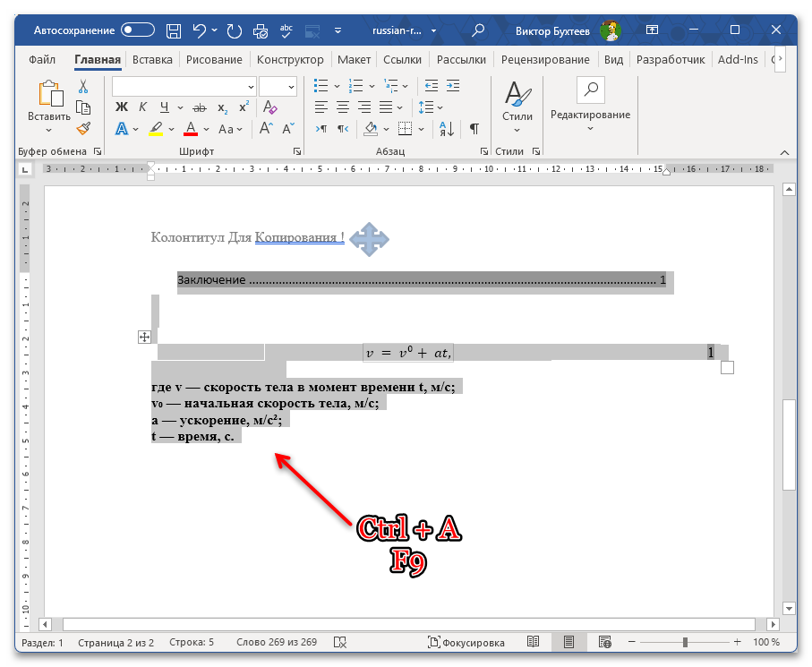Open the Файл tab
The image size is (812, 667).
pos(42,60)
